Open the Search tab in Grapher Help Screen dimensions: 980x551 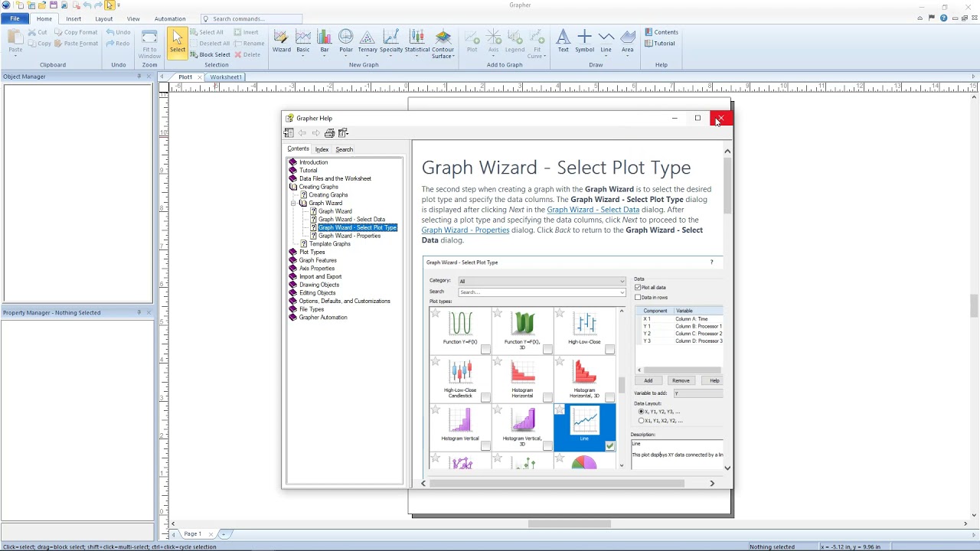tap(344, 149)
